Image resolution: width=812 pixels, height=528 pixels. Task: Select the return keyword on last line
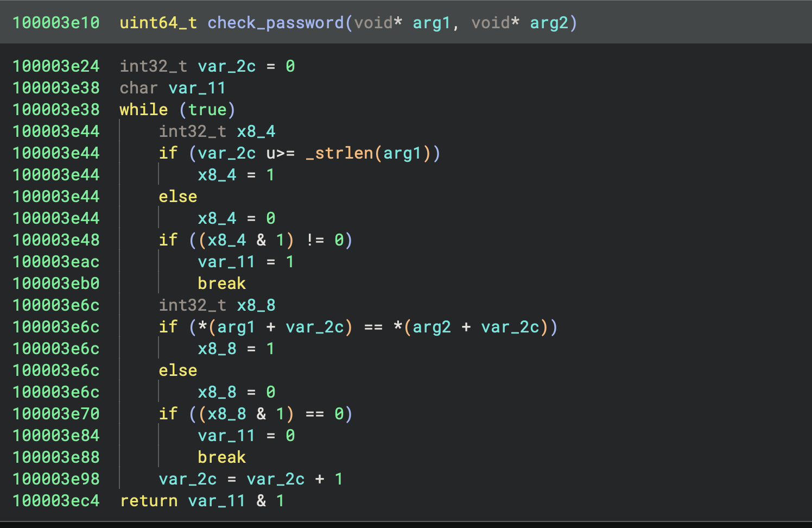[149, 501]
